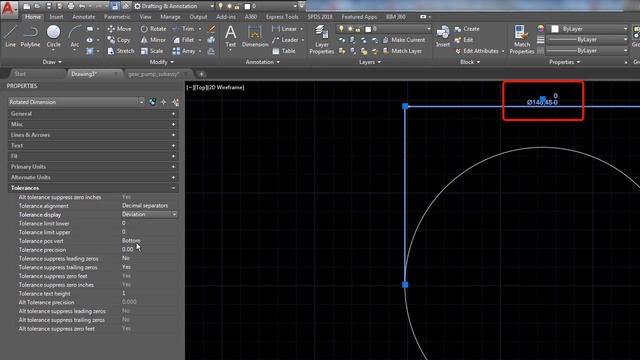The width and height of the screenshot is (640, 360).
Task: Open the Express Tools ribbon tab
Action: [282, 17]
